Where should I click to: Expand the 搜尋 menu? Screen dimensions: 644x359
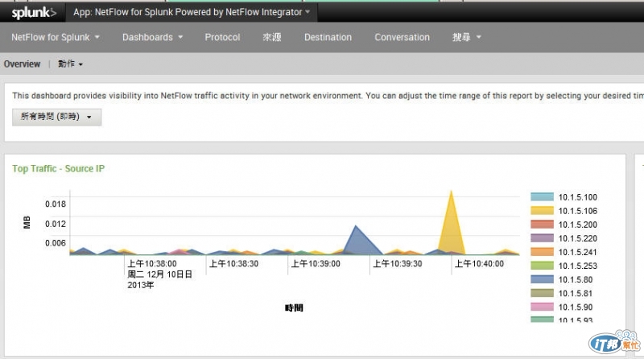[x=466, y=37]
